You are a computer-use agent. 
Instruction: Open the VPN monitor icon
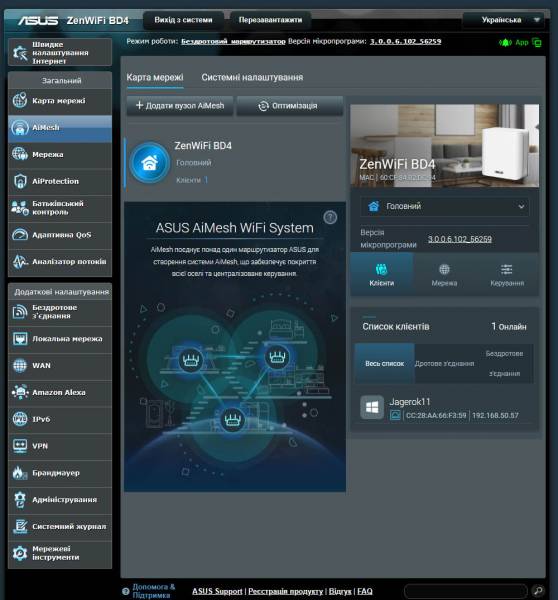20,446
